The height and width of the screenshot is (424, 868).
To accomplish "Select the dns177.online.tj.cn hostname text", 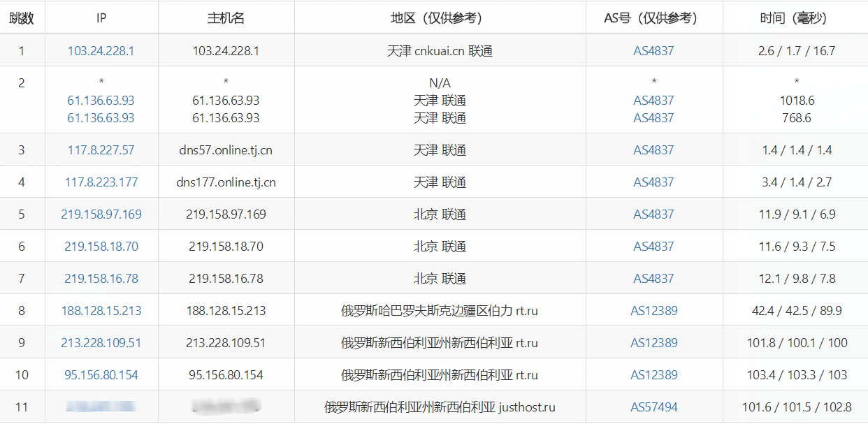I will point(226,182).
